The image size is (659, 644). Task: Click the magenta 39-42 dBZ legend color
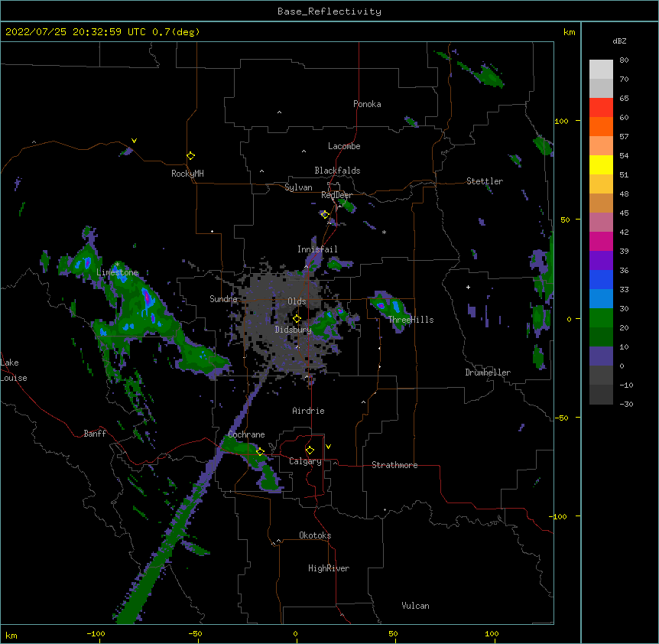[x=601, y=241]
